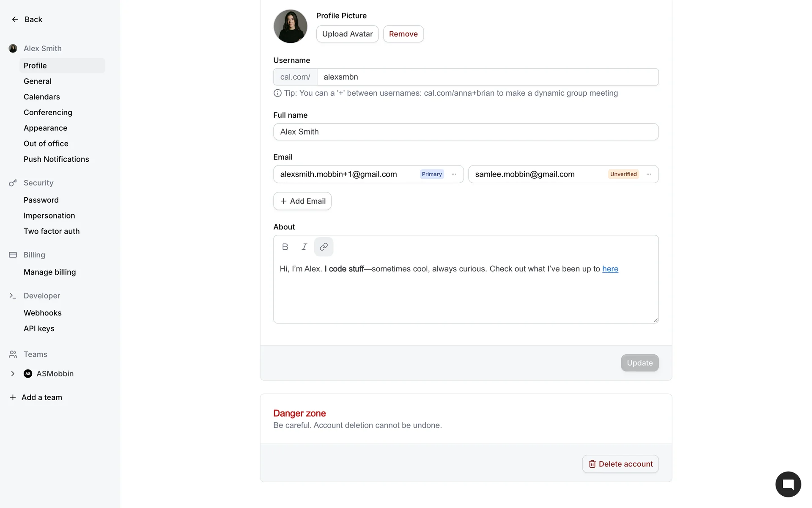This screenshot has width=812, height=508.
Task: Follow the 'here' link in About
Action: click(x=610, y=269)
